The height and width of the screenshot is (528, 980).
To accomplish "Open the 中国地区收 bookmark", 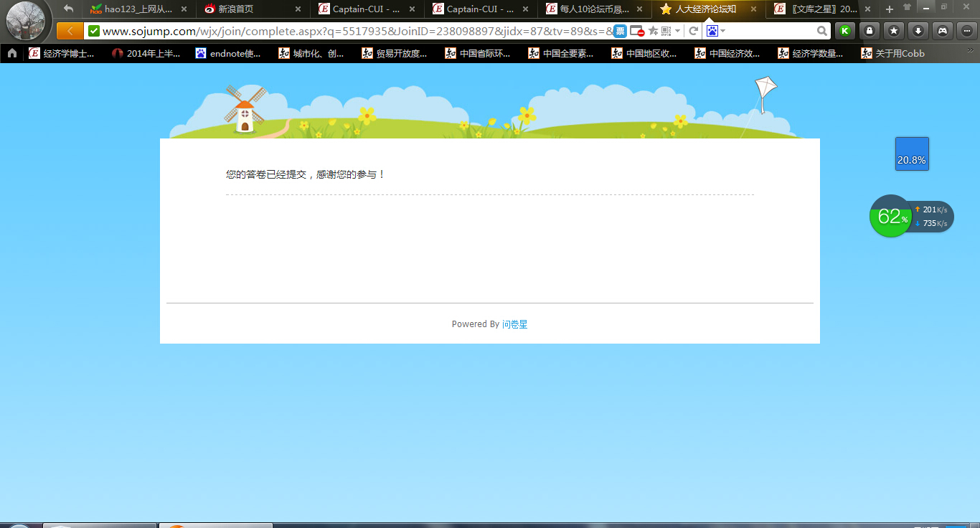I will click(644, 53).
